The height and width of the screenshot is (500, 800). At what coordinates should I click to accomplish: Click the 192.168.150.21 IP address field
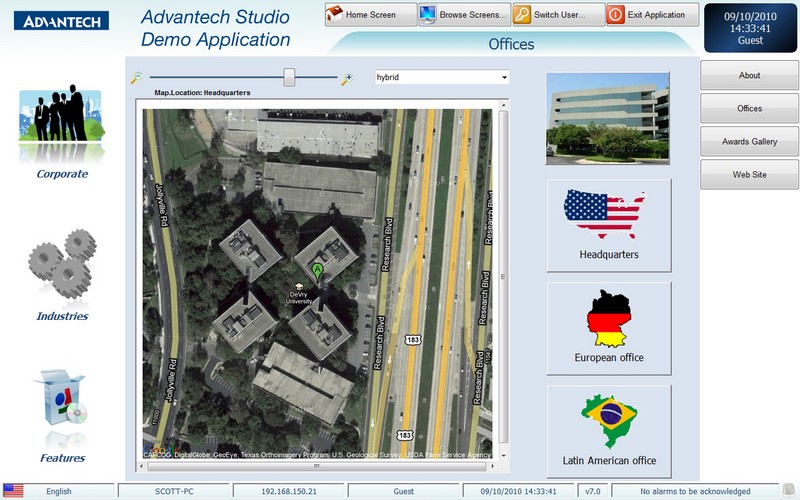tap(289, 491)
